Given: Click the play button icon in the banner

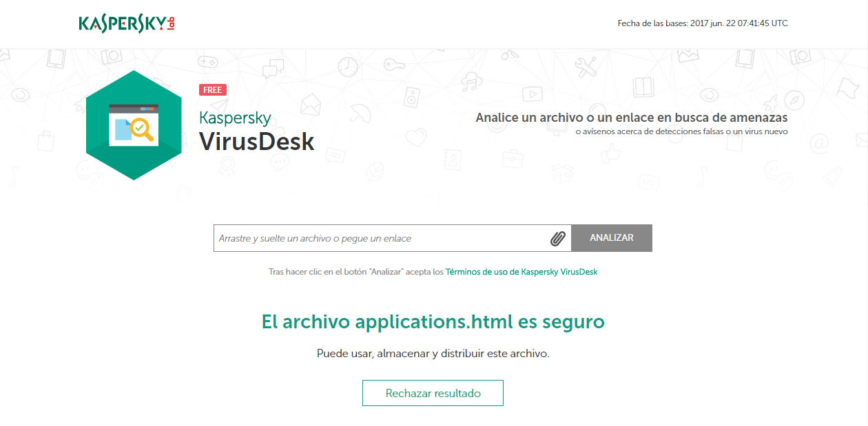Looking at the screenshot, I should [531, 93].
